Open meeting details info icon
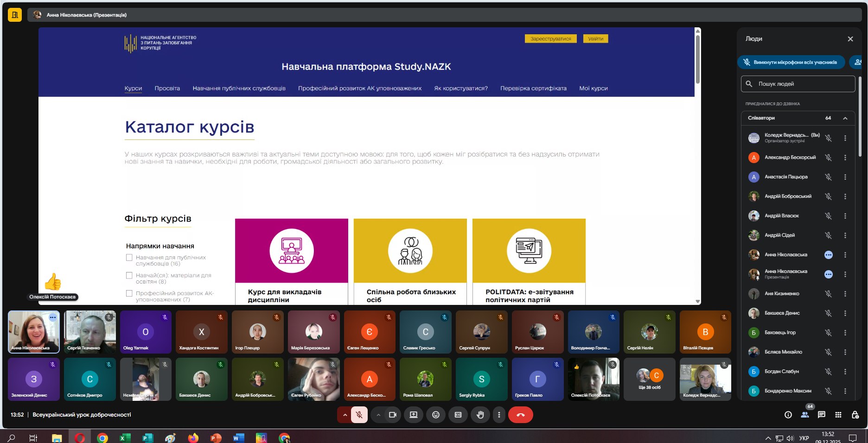 (x=788, y=415)
